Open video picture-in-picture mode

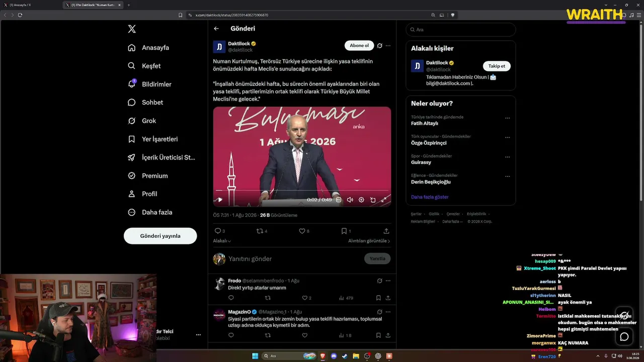373,200
